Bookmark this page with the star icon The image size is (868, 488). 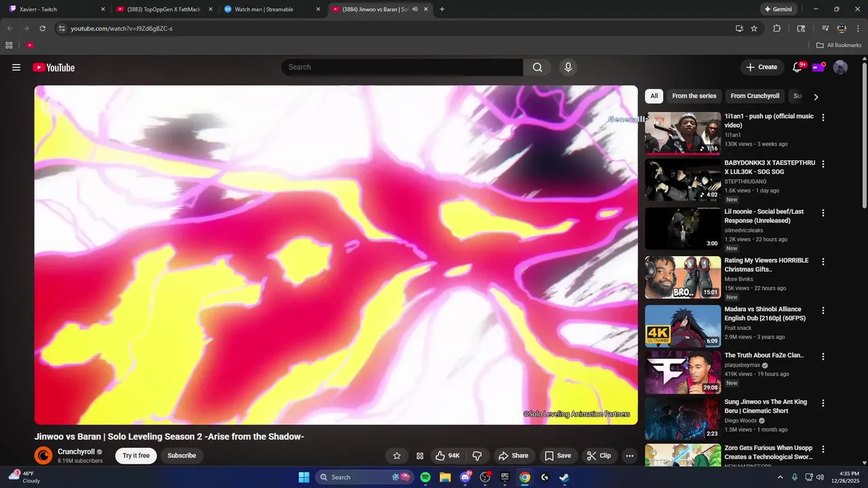[x=754, y=28]
